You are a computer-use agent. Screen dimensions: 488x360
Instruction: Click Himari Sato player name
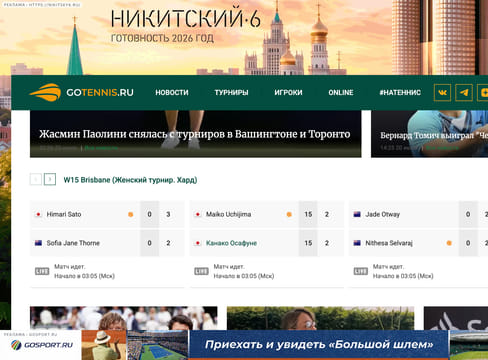pyautogui.click(x=64, y=214)
